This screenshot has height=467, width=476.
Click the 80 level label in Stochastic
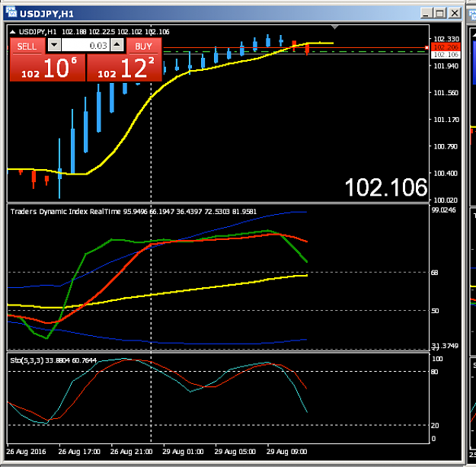coord(434,372)
